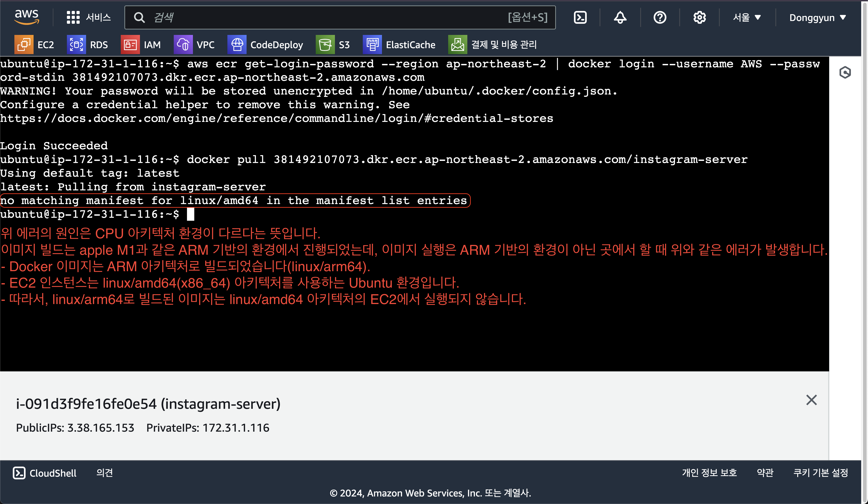868x504 pixels.
Task: Open the CodeDeploy shortcut
Action: click(x=265, y=45)
